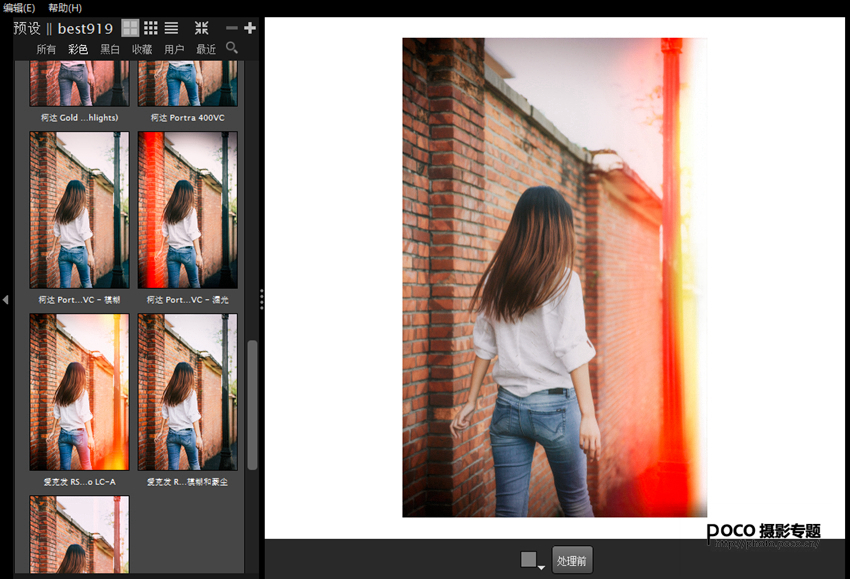
Task: Apply the 柯达 Port...VC 褪色 preset thumbnail
Action: pyautogui.click(x=80, y=210)
